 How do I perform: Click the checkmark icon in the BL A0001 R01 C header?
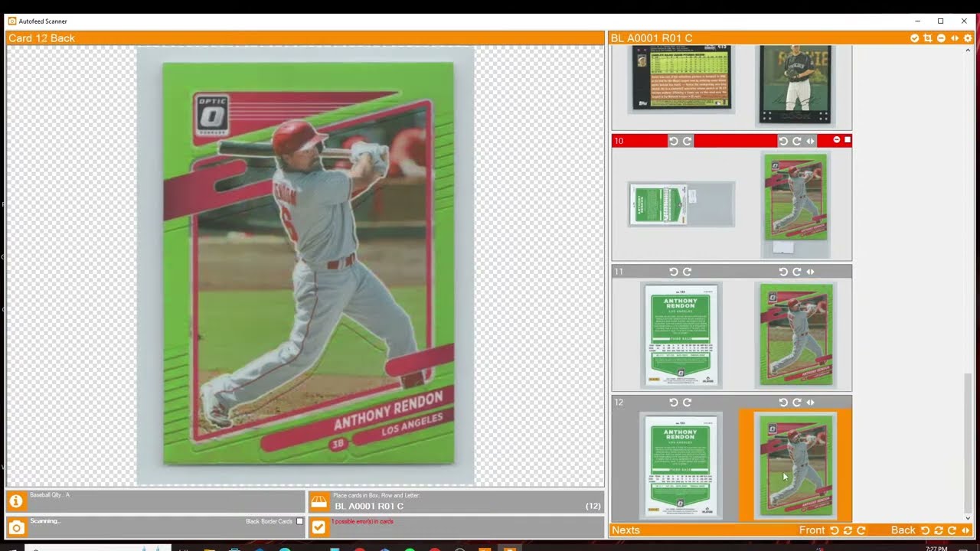pyautogui.click(x=915, y=38)
